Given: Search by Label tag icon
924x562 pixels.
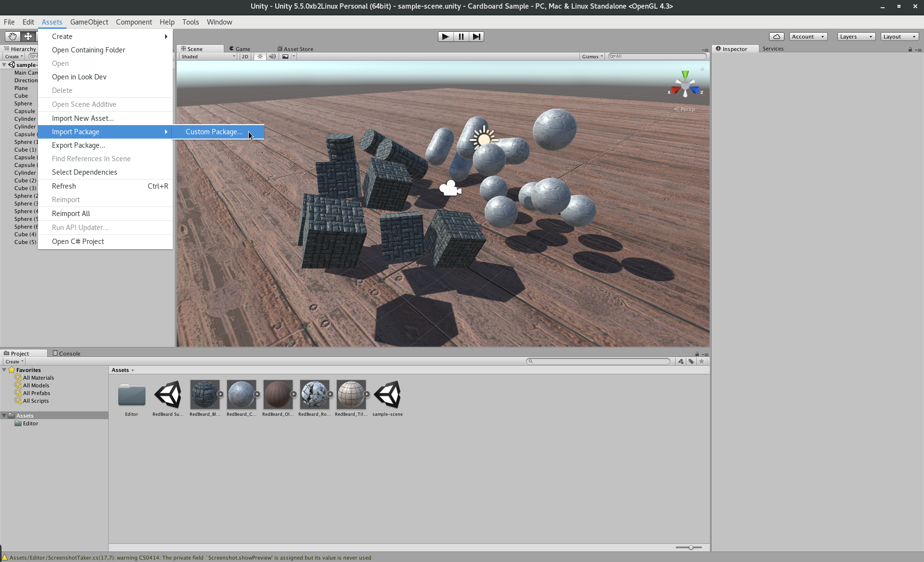Looking at the screenshot, I should tap(691, 361).
